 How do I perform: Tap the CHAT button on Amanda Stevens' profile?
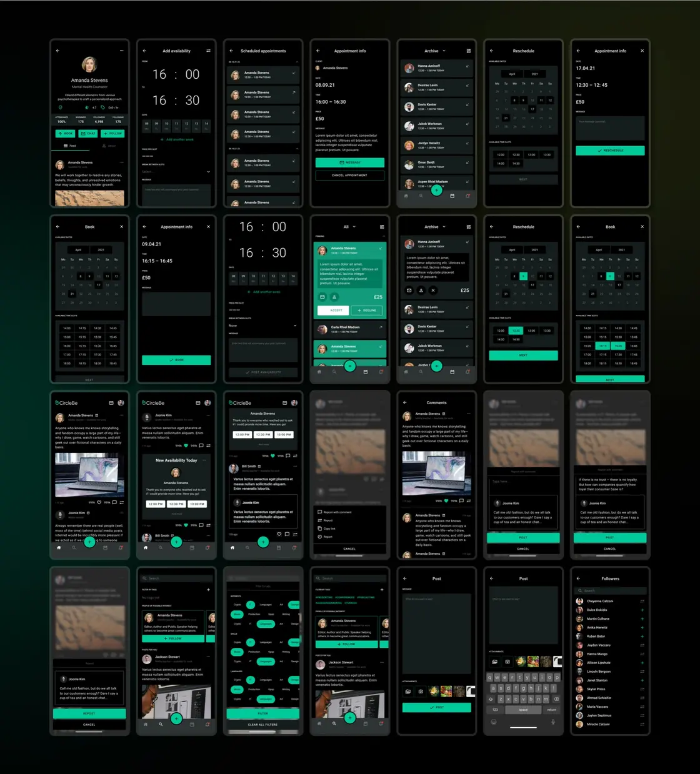click(89, 133)
